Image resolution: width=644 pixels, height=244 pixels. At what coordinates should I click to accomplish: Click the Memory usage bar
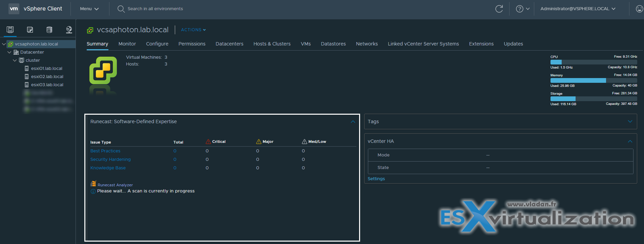594,80
